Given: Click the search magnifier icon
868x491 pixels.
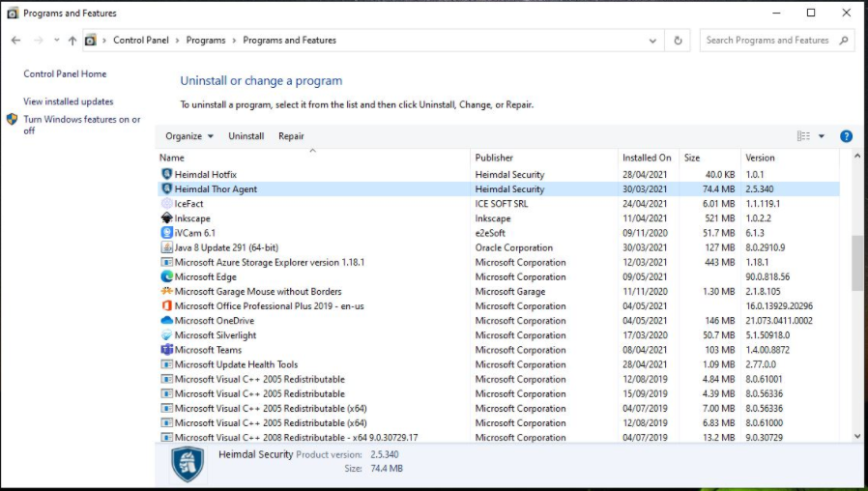Looking at the screenshot, I should (844, 41).
